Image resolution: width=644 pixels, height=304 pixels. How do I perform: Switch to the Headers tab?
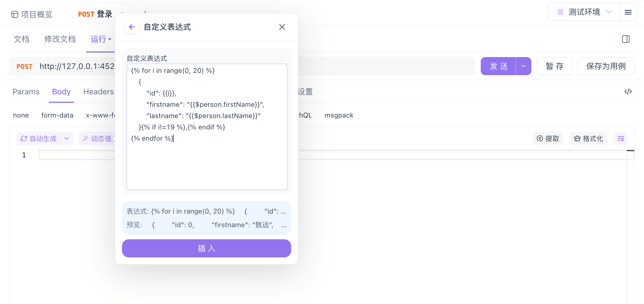(x=98, y=92)
